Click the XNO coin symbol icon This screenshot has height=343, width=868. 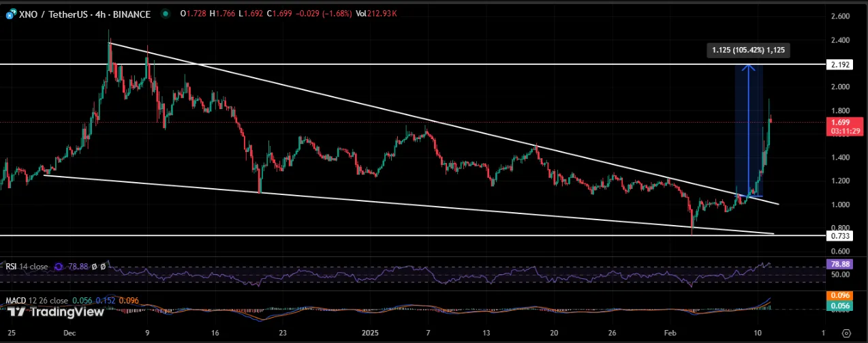point(10,14)
